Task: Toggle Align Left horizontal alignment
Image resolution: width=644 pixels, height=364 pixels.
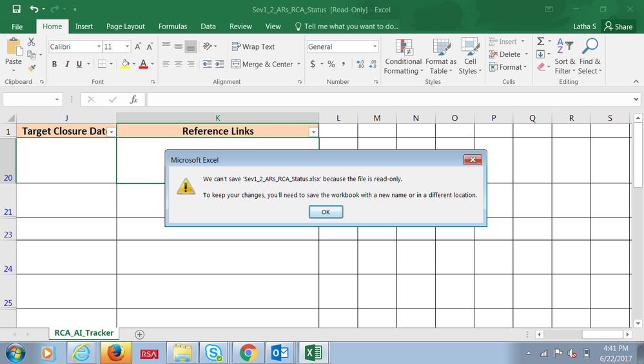Action: pyautogui.click(x=166, y=64)
